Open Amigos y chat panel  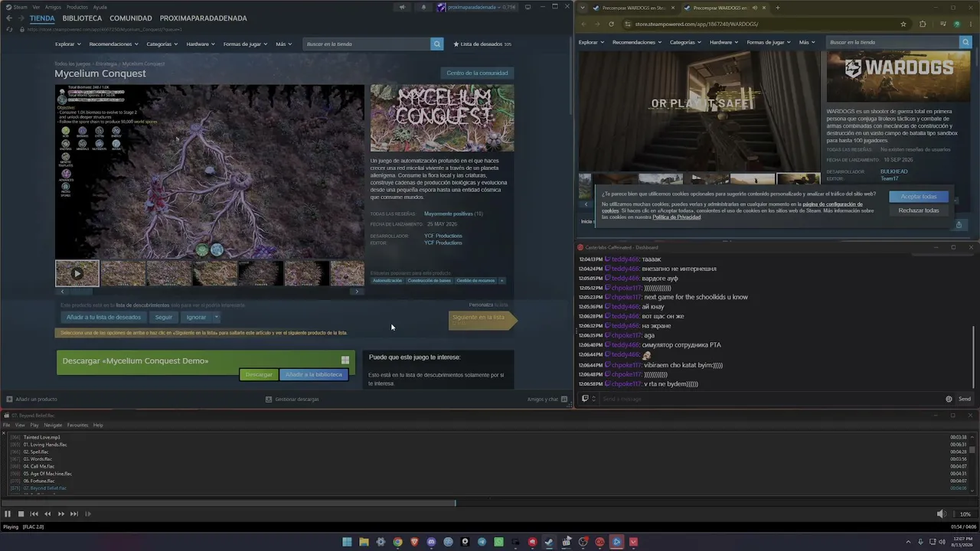pyautogui.click(x=547, y=399)
